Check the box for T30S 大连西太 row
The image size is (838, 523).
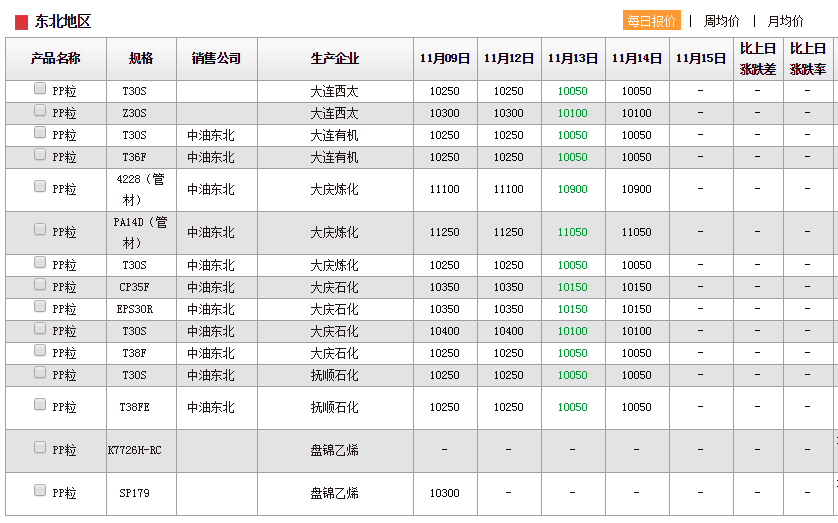[x=40, y=89]
